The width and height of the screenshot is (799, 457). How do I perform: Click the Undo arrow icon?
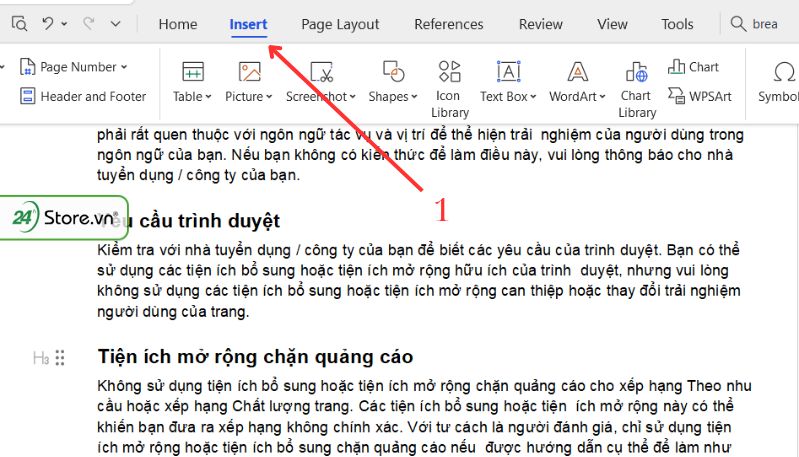pyautogui.click(x=47, y=23)
